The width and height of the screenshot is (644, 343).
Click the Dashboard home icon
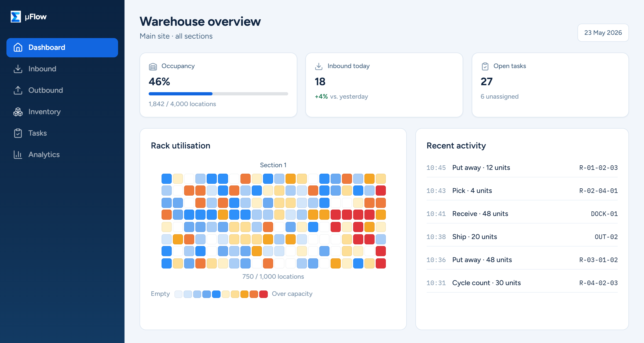point(18,47)
